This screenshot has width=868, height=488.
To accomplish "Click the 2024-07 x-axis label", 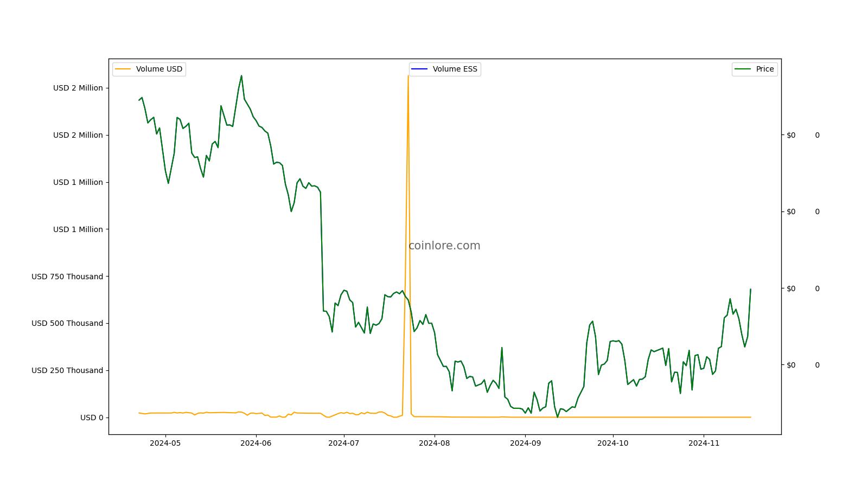I will click(343, 443).
